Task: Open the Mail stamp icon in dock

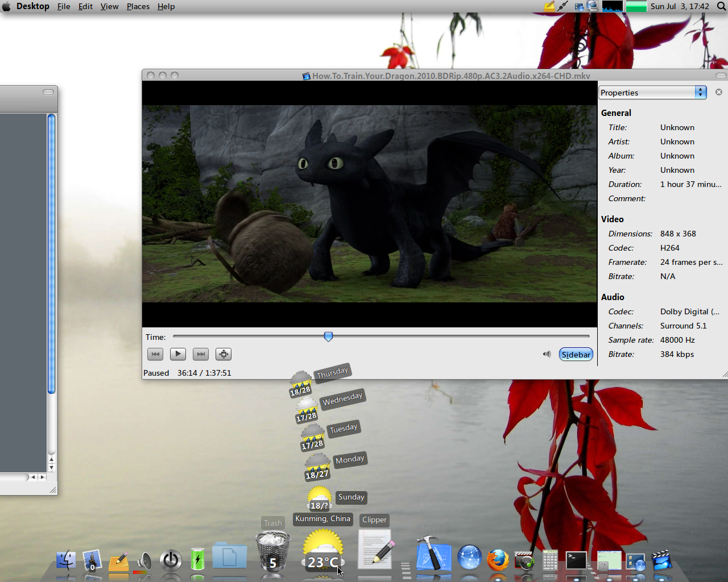Action: pyautogui.click(x=92, y=560)
